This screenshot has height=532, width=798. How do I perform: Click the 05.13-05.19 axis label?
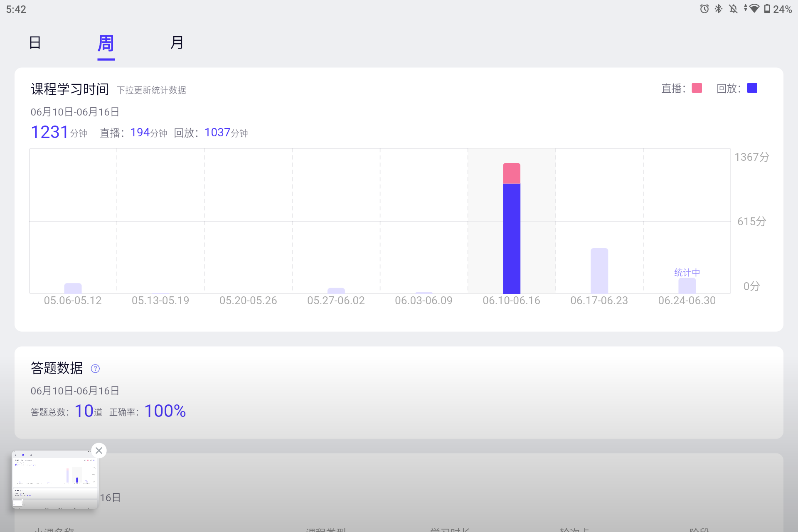click(160, 300)
